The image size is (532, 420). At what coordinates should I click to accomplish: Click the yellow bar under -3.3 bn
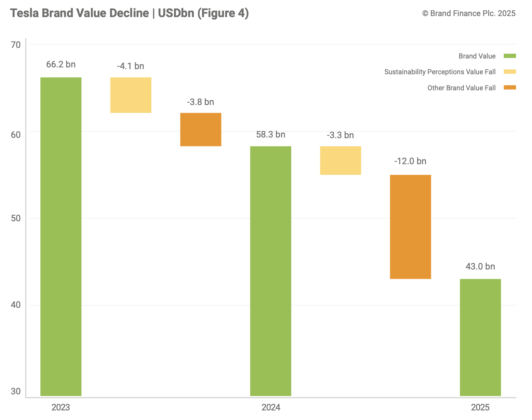(x=340, y=160)
